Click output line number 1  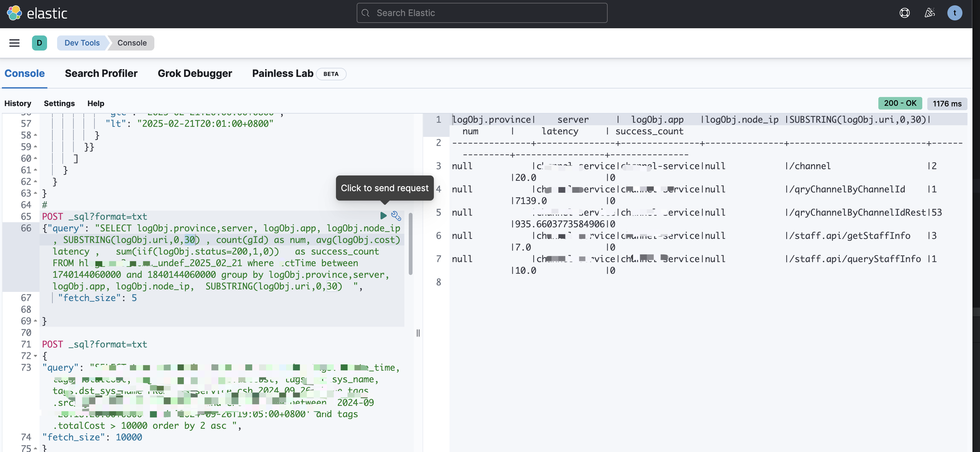(x=438, y=120)
